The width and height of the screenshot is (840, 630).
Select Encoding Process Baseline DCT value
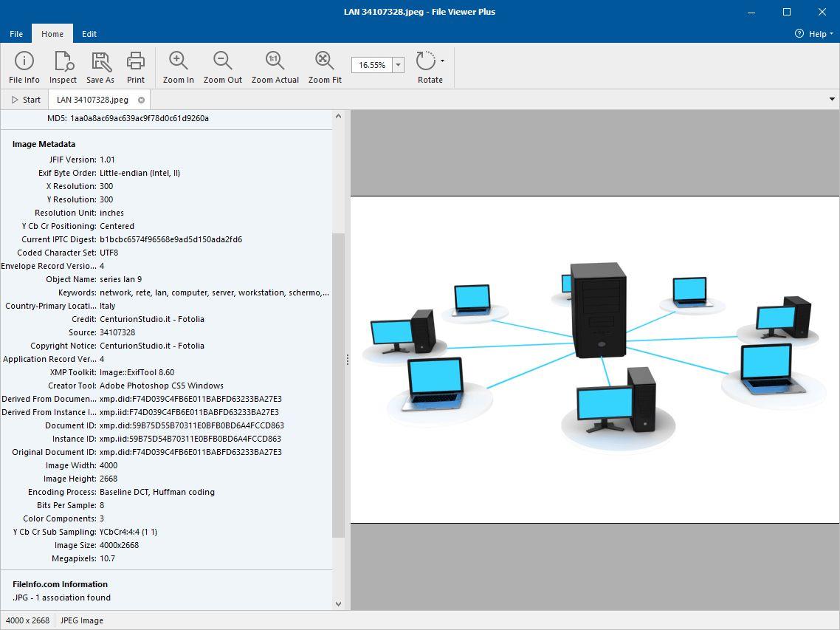coord(157,492)
